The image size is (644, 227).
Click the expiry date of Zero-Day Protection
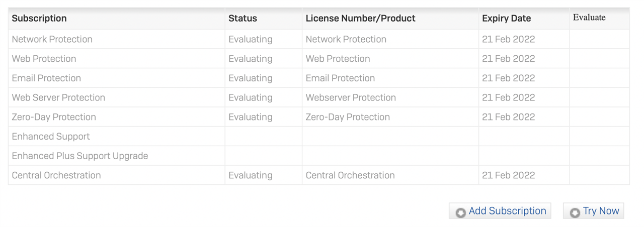tap(508, 117)
